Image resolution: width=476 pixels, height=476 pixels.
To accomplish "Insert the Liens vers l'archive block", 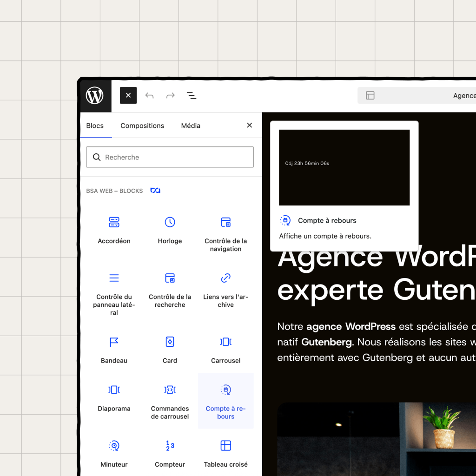I will (x=225, y=293).
